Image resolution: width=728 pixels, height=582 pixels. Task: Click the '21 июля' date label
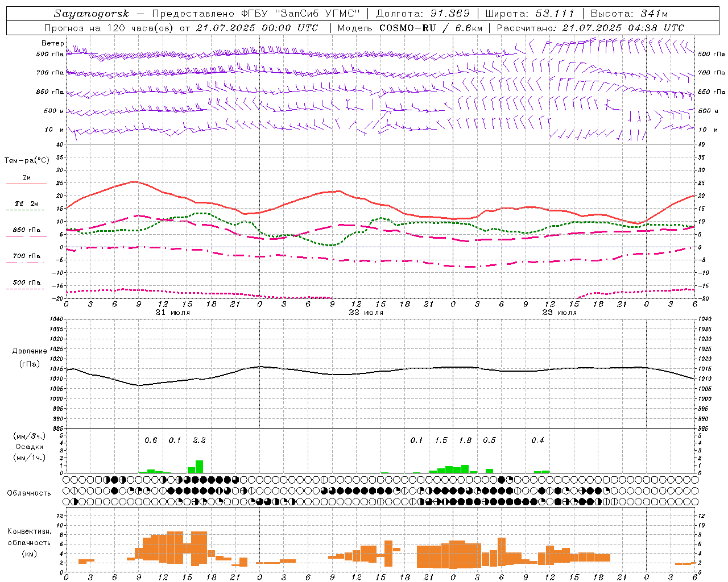(x=173, y=313)
